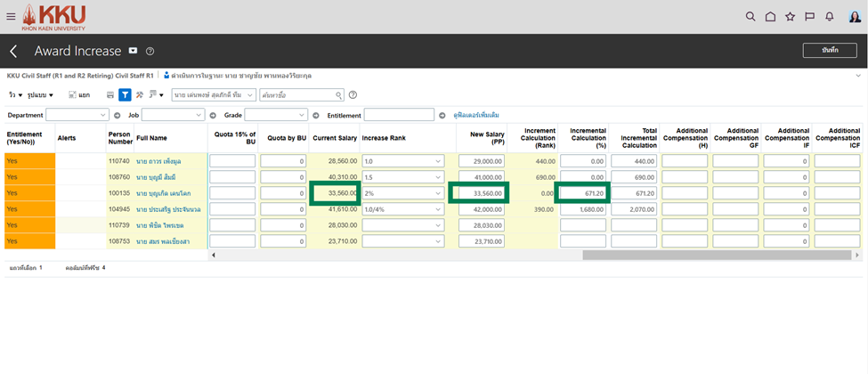Open the user profile avatar
868x374 pixels.
(x=853, y=16)
